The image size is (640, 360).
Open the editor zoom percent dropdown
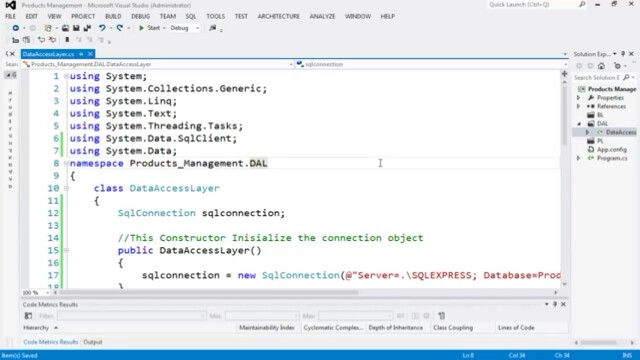point(47,293)
